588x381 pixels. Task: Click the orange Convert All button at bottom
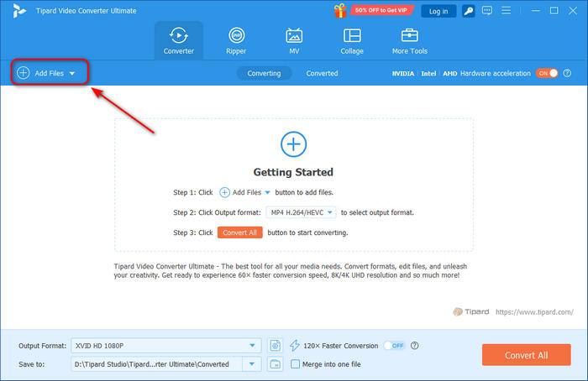[x=527, y=355]
